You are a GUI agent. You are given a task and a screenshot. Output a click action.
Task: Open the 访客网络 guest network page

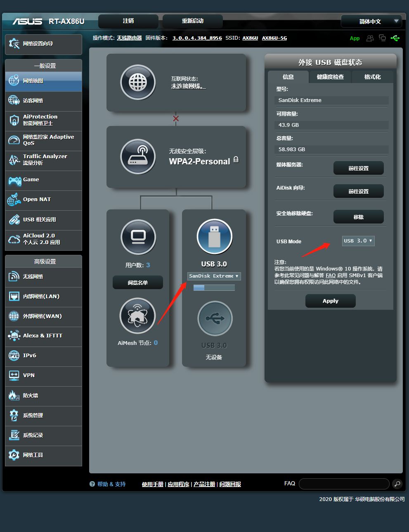click(43, 101)
